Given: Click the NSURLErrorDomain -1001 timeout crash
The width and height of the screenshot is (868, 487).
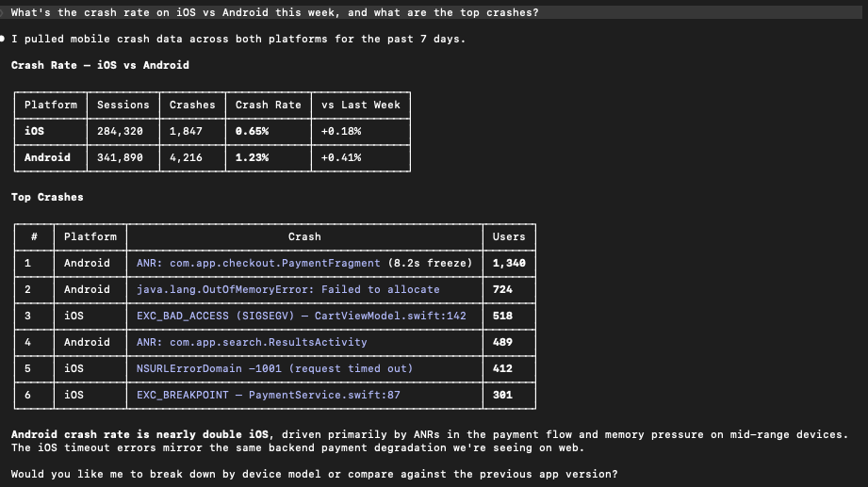Looking at the screenshot, I should [274, 368].
